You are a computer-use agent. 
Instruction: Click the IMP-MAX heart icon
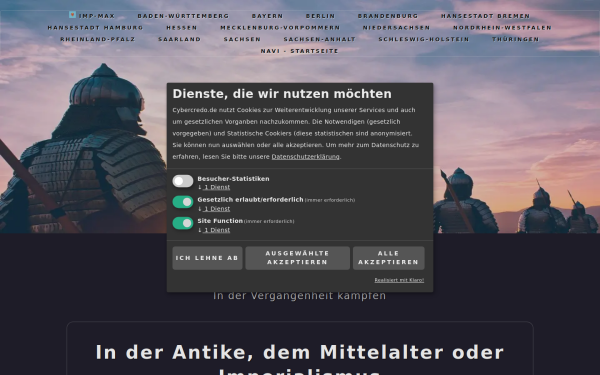tap(72, 15)
